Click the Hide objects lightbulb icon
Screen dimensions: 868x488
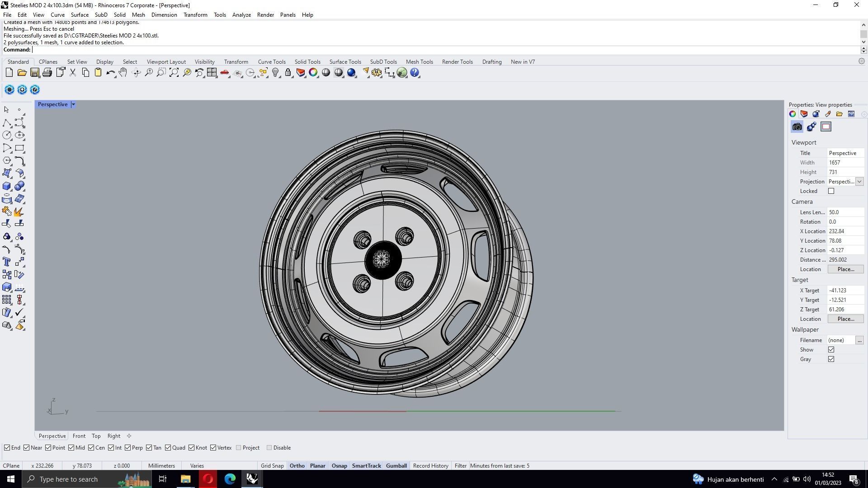275,73
